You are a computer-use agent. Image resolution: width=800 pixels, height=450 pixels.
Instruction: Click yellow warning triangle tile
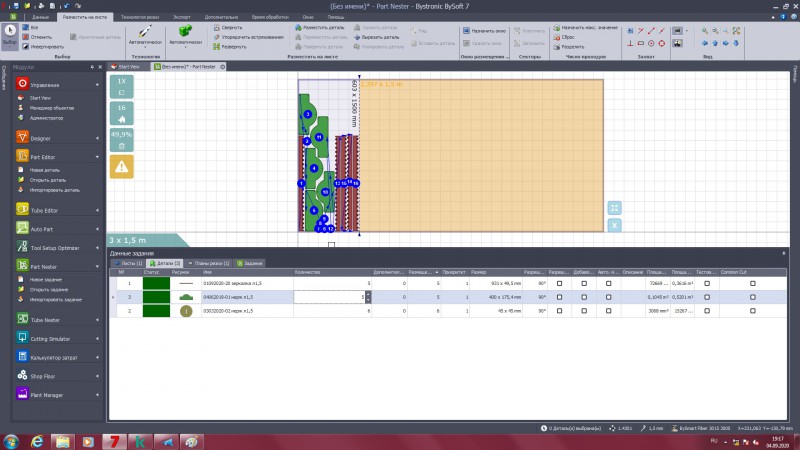121,167
